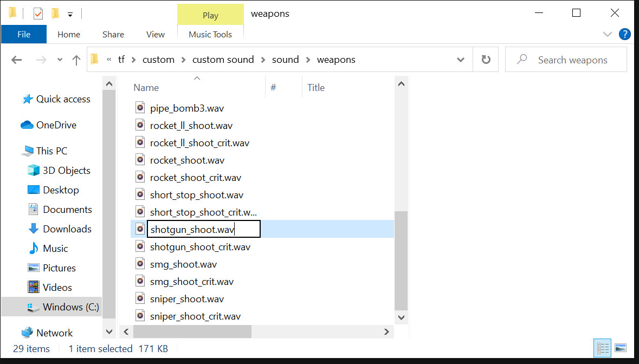Click the Back navigation arrow
639x364 pixels.
point(17,60)
